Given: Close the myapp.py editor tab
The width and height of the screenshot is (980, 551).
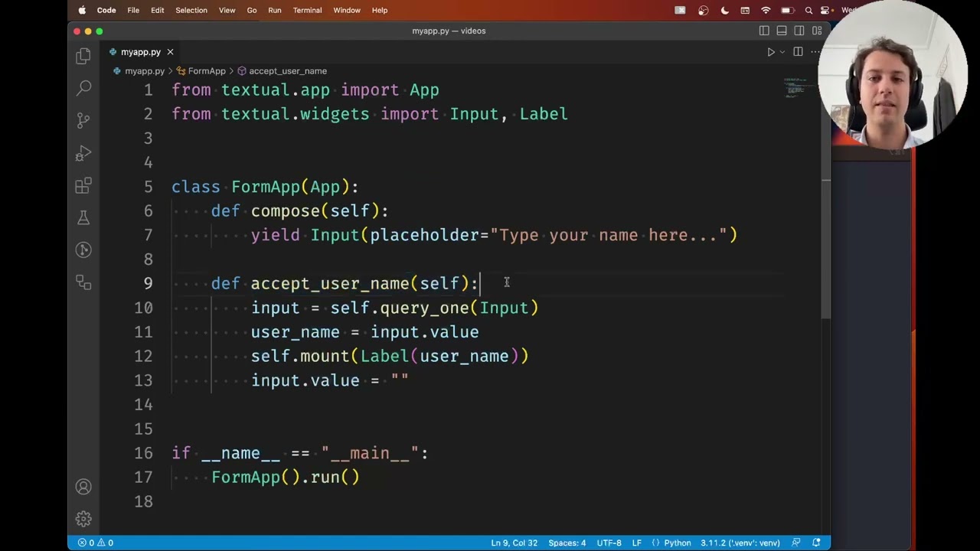Looking at the screenshot, I should click(170, 52).
